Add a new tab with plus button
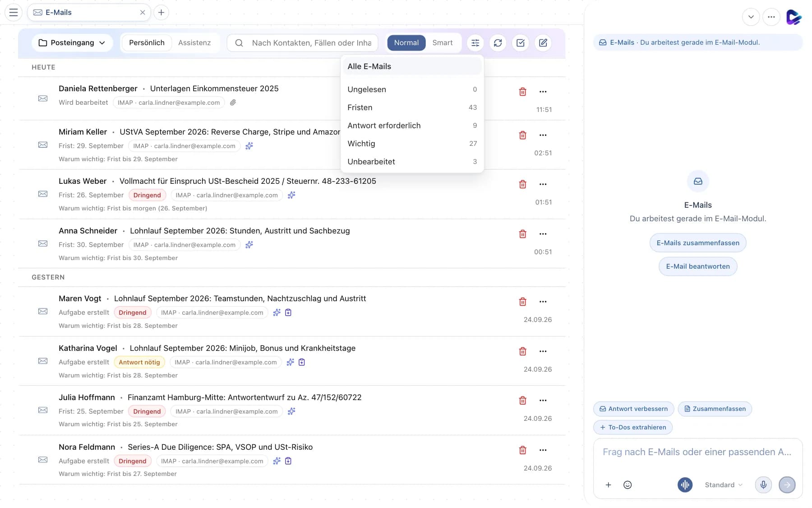The height and width of the screenshot is (508, 812). (161, 13)
